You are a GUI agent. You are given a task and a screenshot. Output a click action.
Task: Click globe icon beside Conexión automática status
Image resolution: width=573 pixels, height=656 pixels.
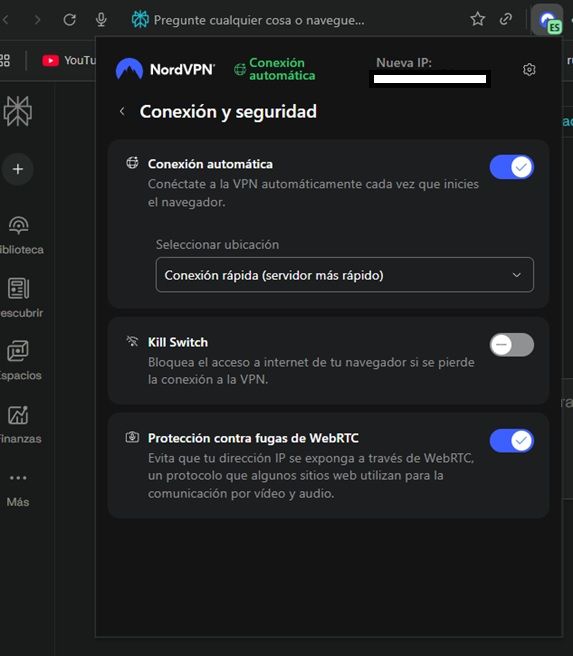coord(240,69)
